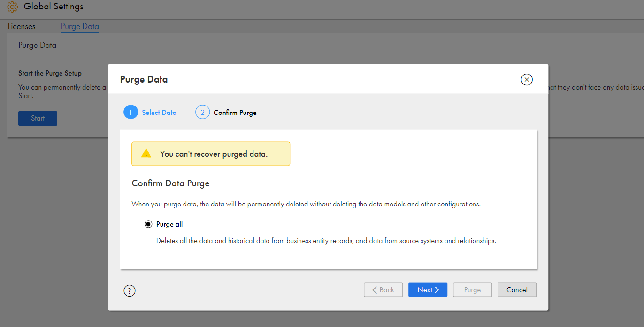644x327 pixels.
Task: Click the Select Data step label
Action: pos(159,113)
